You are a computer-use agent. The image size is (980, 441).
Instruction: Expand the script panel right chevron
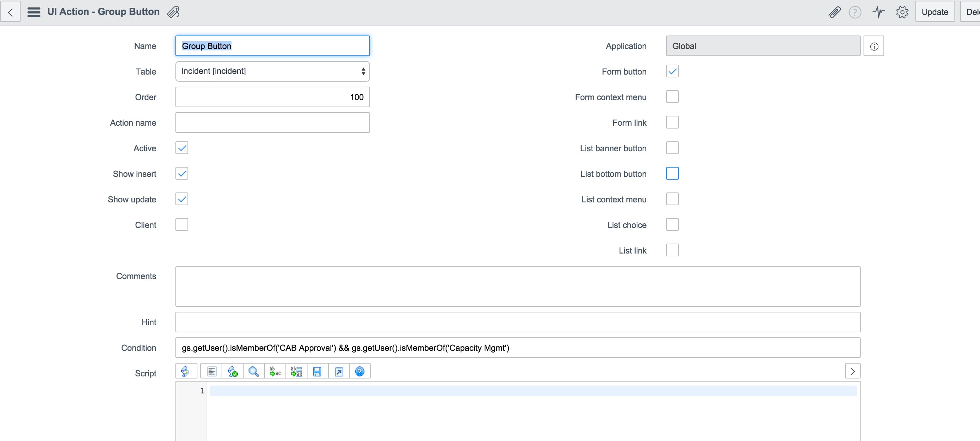click(853, 371)
